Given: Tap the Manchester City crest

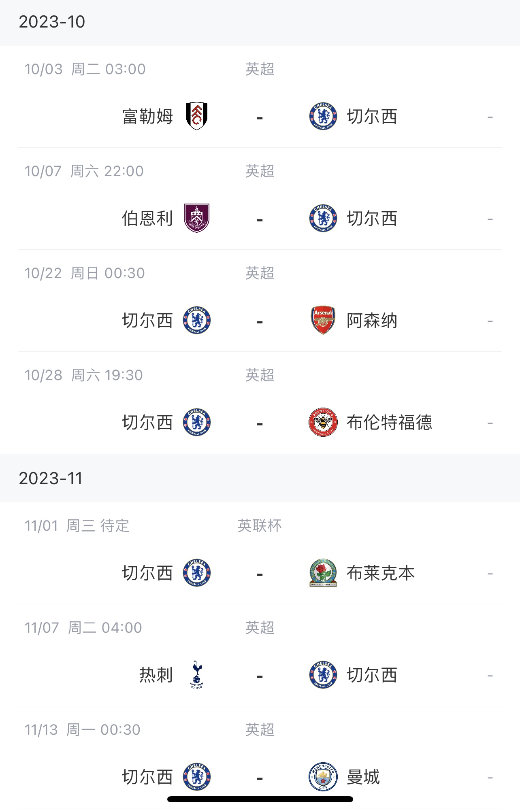Looking at the screenshot, I should 323,777.
